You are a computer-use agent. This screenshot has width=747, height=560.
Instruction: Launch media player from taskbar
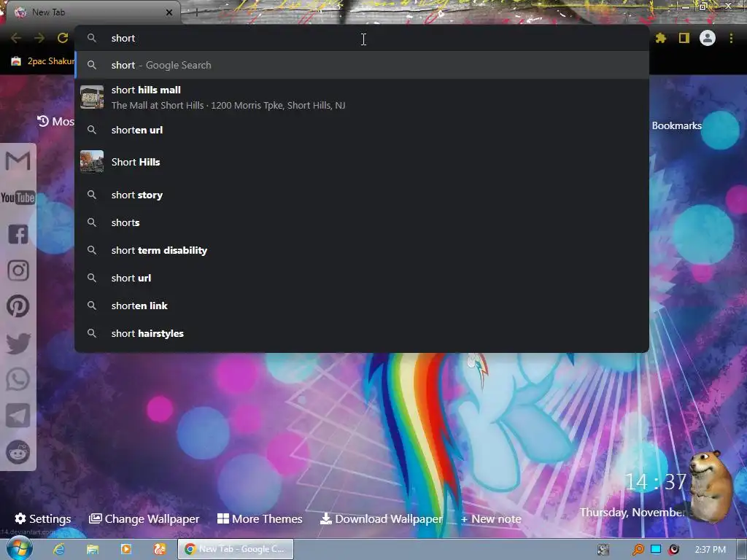coord(126,549)
